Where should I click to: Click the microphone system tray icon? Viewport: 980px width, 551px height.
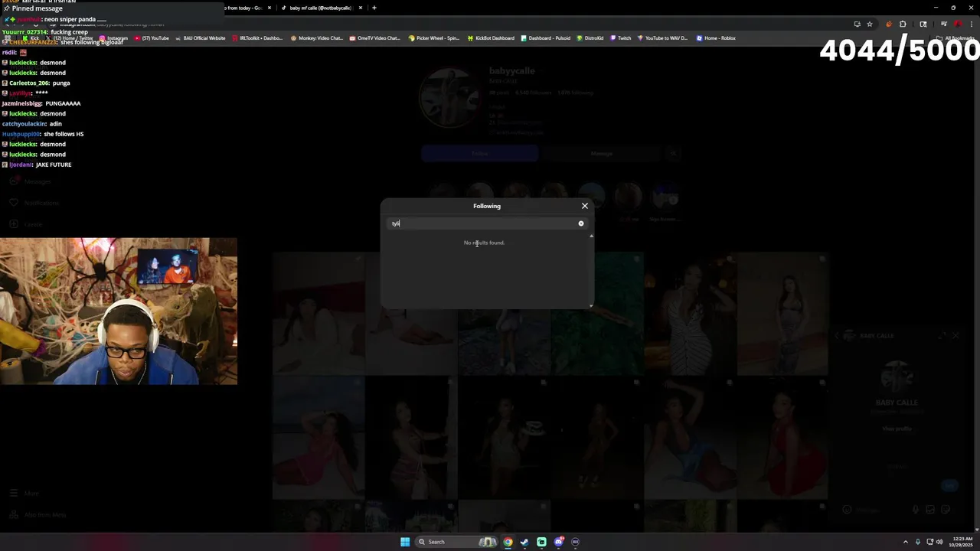[918, 542]
